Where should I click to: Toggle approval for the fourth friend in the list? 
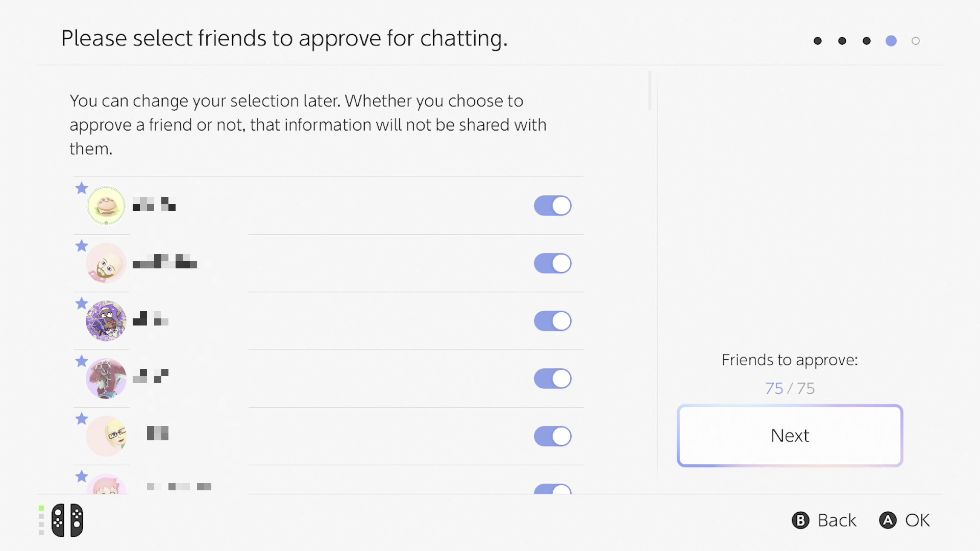[553, 379]
